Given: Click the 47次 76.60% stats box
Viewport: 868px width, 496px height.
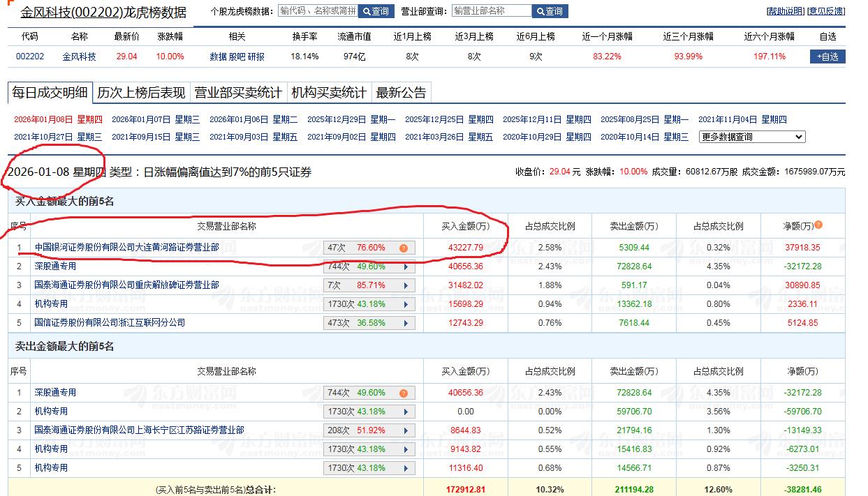Looking at the screenshot, I should tap(369, 248).
